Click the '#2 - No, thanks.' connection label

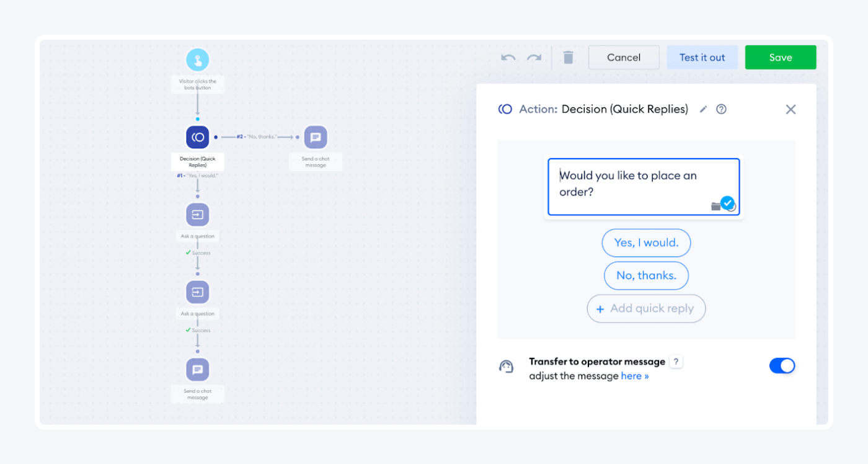pyautogui.click(x=257, y=136)
